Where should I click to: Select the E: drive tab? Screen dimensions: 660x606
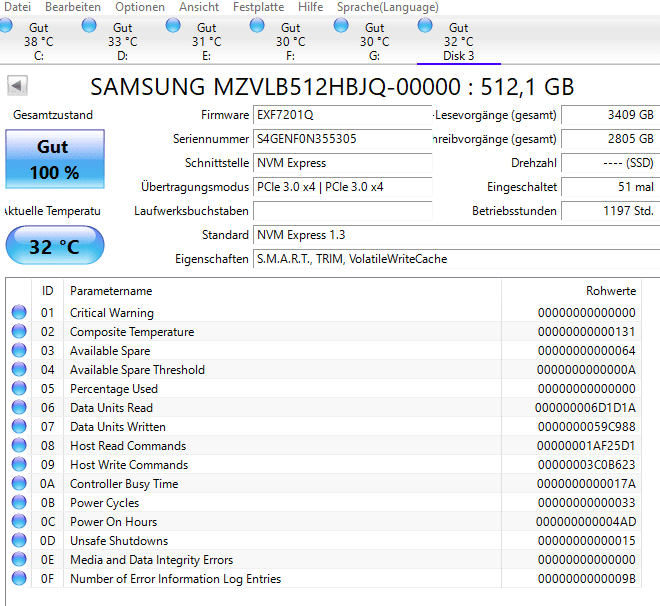(207, 41)
